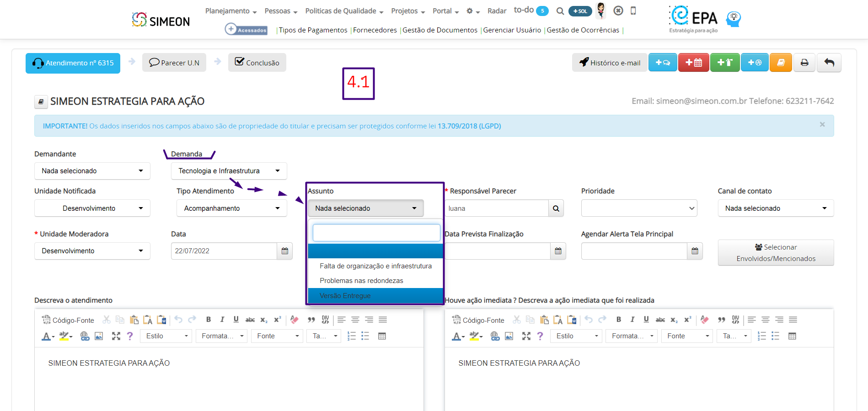Click the red add calendar button
The image size is (868, 411).
(x=693, y=63)
